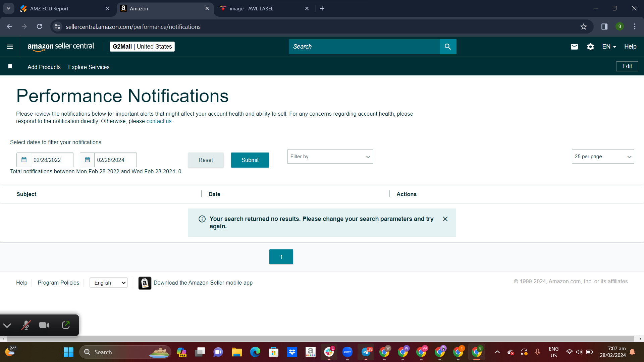The image size is (644, 362).
Task: Bookmark this page with the star icon
Action: [584, 26]
